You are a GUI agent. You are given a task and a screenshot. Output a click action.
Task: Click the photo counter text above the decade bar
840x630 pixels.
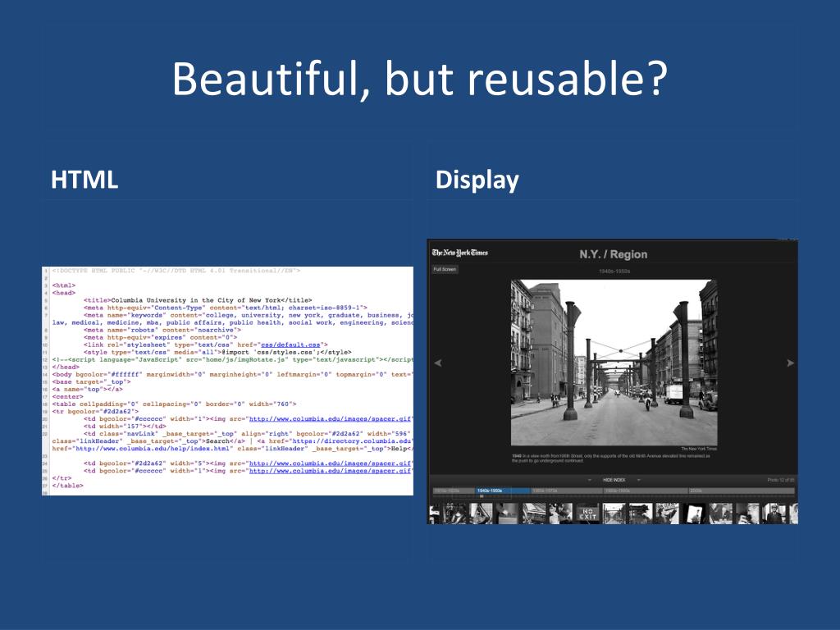coord(781,480)
